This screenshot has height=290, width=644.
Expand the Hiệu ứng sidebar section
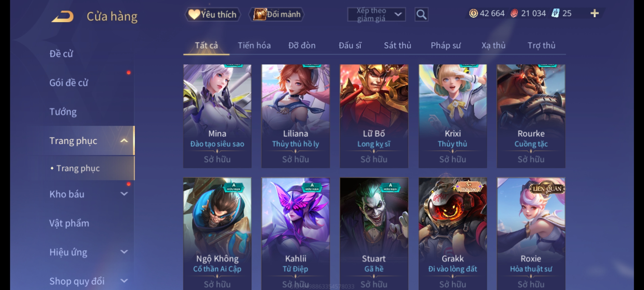(124, 252)
